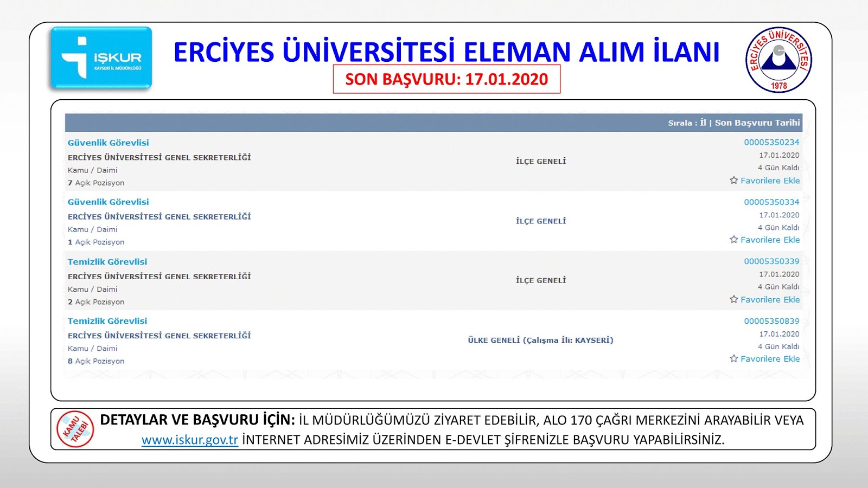Open Temizlik Görevlisi listing with 8 positions
868x488 pixels.
tap(107, 320)
